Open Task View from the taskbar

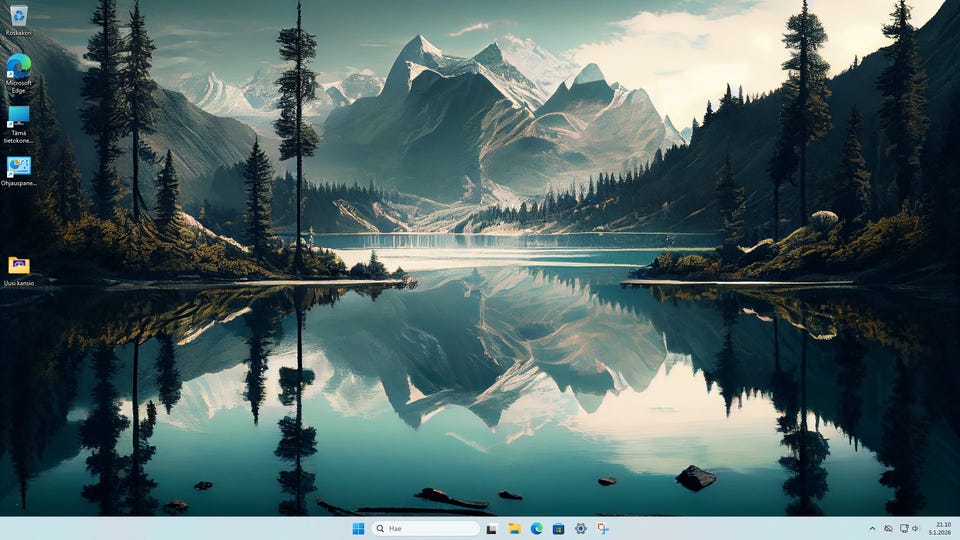click(x=492, y=528)
